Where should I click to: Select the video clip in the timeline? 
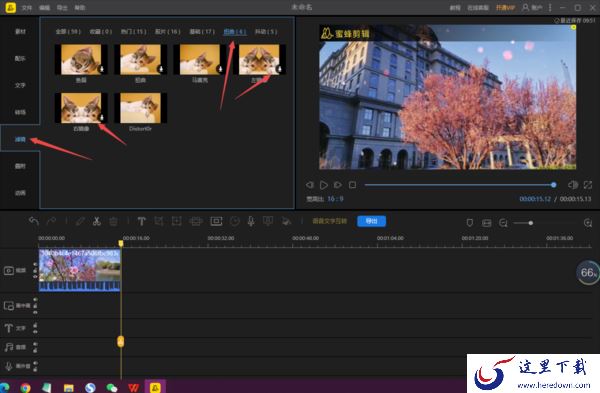pos(80,270)
